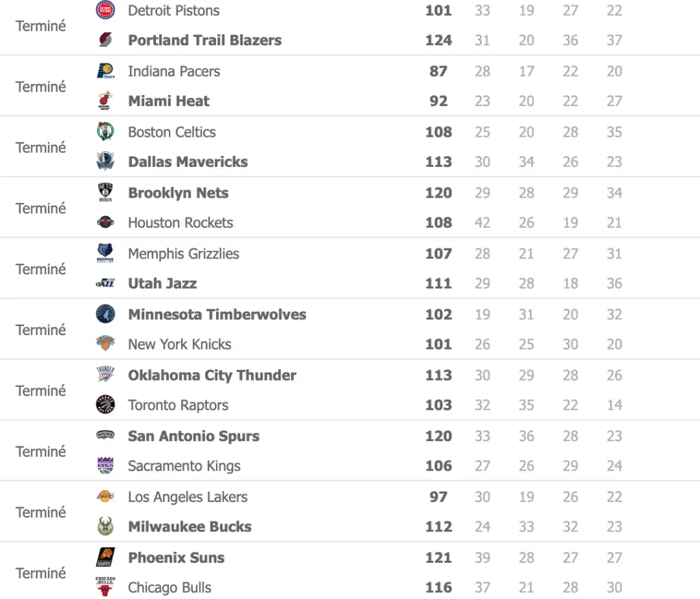The image size is (700, 599).
Task: Click the Detroit Pistons team logo
Action: (105, 10)
